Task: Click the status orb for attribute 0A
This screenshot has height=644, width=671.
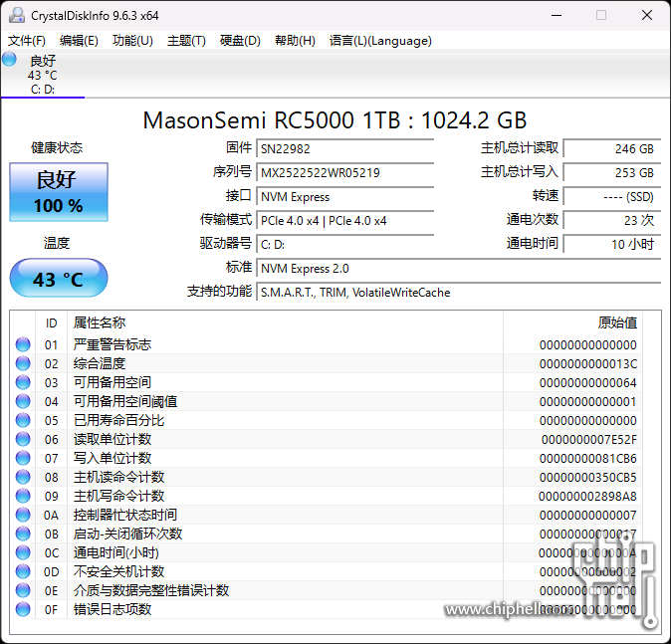Action: [x=23, y=515]
